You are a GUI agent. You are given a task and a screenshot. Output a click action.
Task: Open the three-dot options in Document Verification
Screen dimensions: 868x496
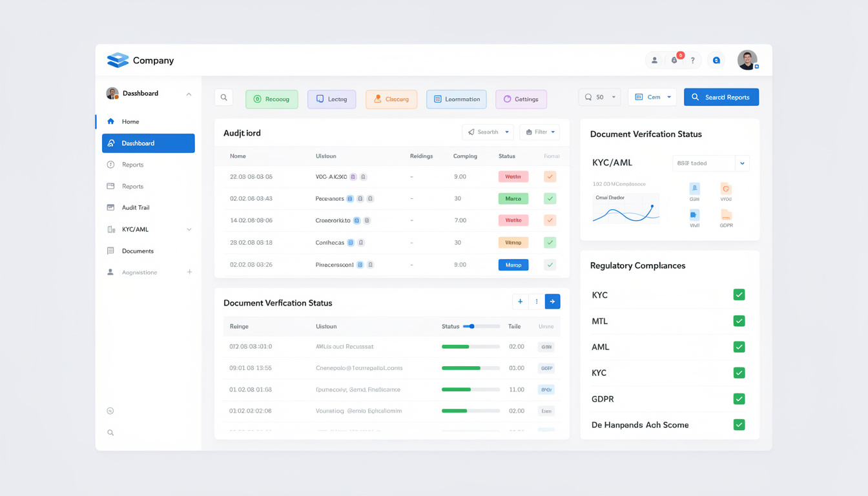(x=536, y=302)
